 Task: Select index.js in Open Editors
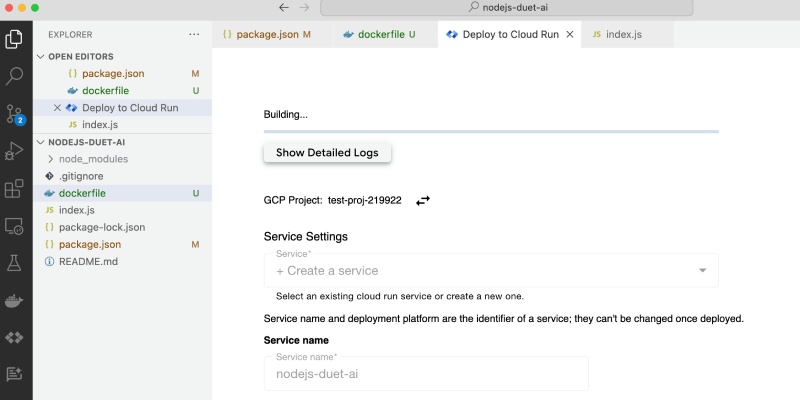(122, 125)
